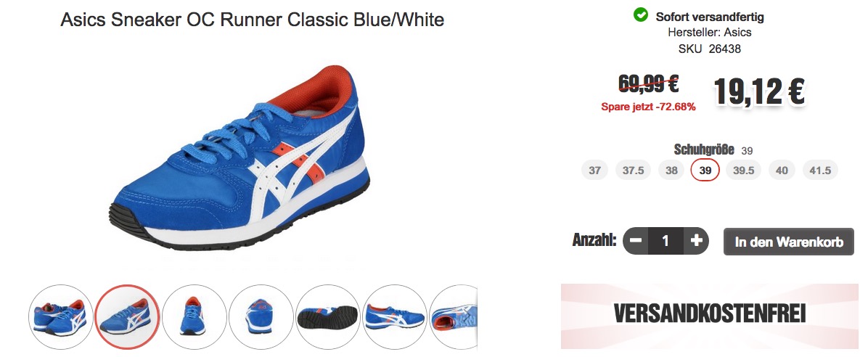The image size is (868, 357).
Task: Show the first thumbnail with shoe pair
Action: (61, 317)
